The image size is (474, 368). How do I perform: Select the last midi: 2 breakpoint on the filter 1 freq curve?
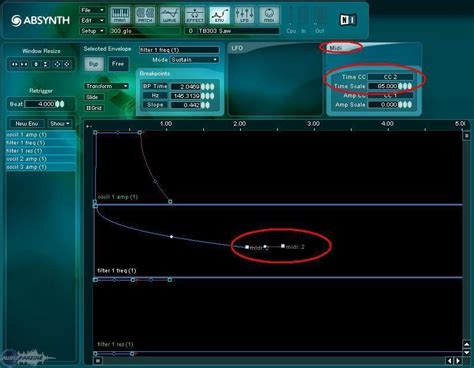tap(283, 246)
